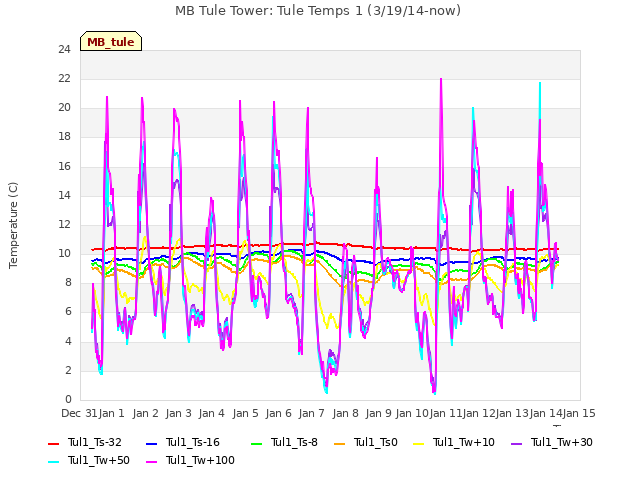Viewport: 640px width, 480px height.
Task: Select the Tul1_Tw+50 legend label
Action: click(99, 460)
